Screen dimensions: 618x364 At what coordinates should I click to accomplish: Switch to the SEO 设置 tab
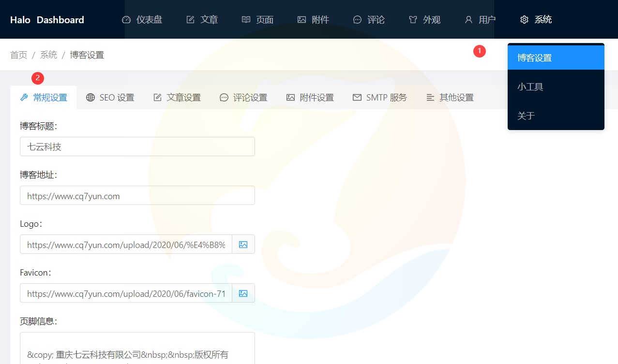(x=110, y=98)
